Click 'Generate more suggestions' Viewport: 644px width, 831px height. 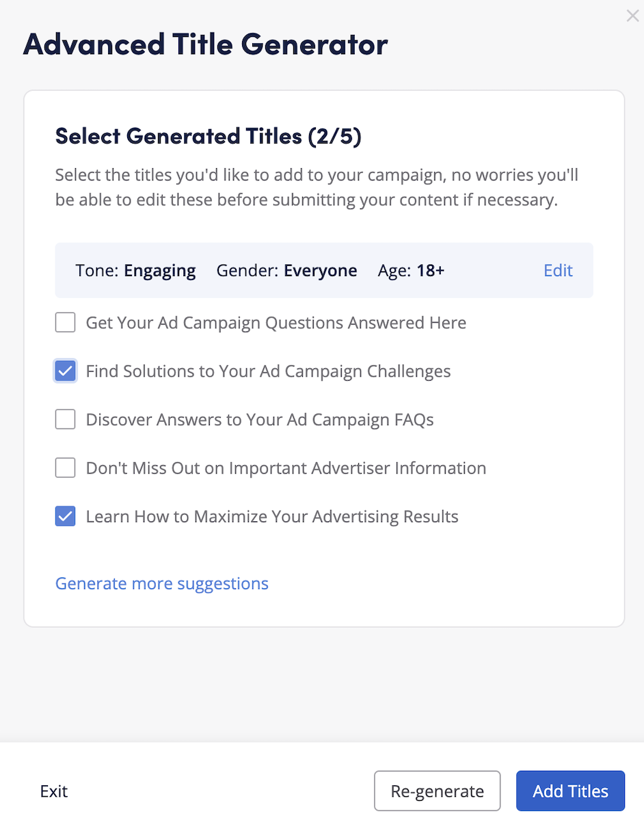tap(161, 584)
